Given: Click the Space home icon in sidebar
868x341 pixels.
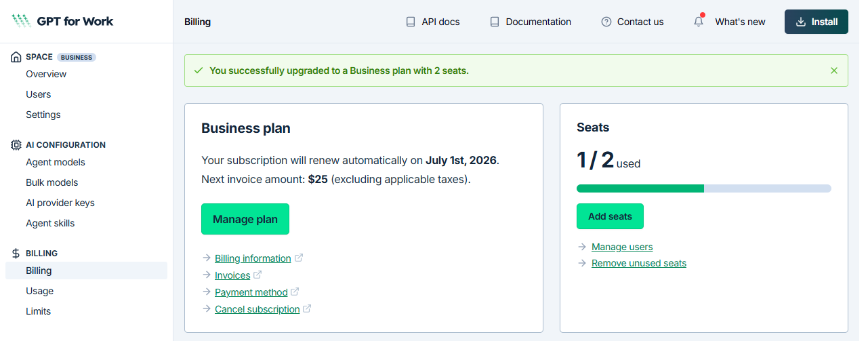Looking at the screenshot, I should [16, 57].
